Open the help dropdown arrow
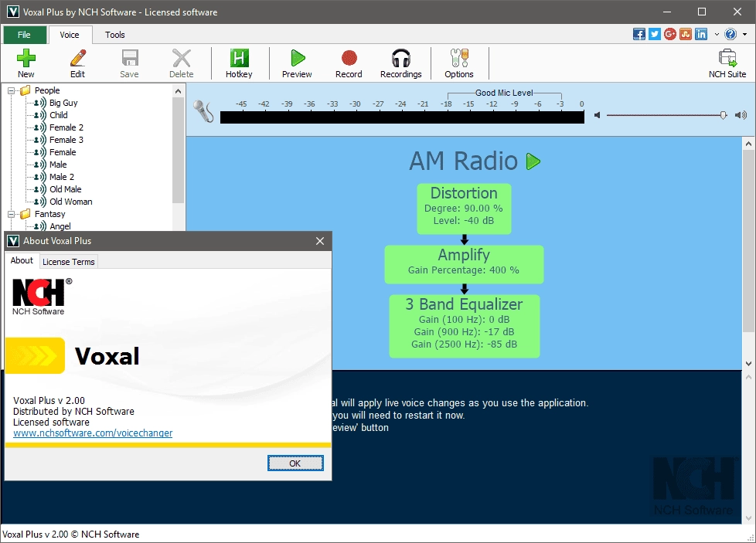Image resolution: width=756 pixels, height=543 pixels. coord(745,34)
